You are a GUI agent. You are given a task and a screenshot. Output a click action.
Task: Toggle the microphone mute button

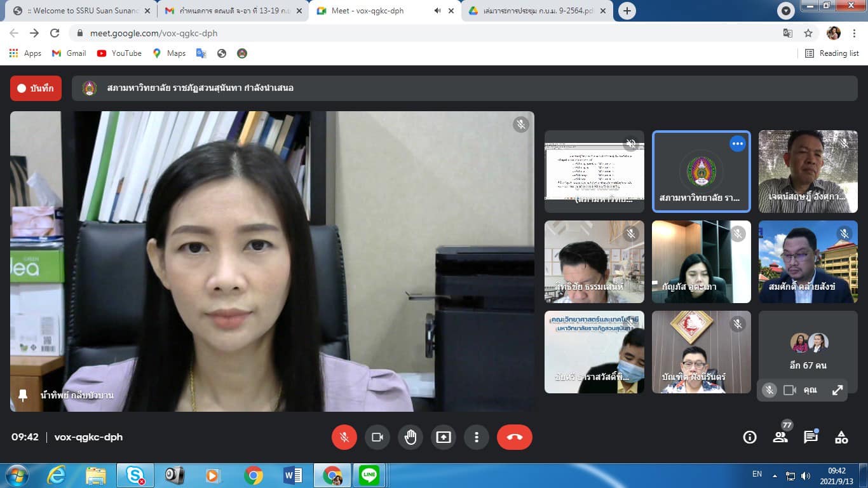tap(344, 437)
